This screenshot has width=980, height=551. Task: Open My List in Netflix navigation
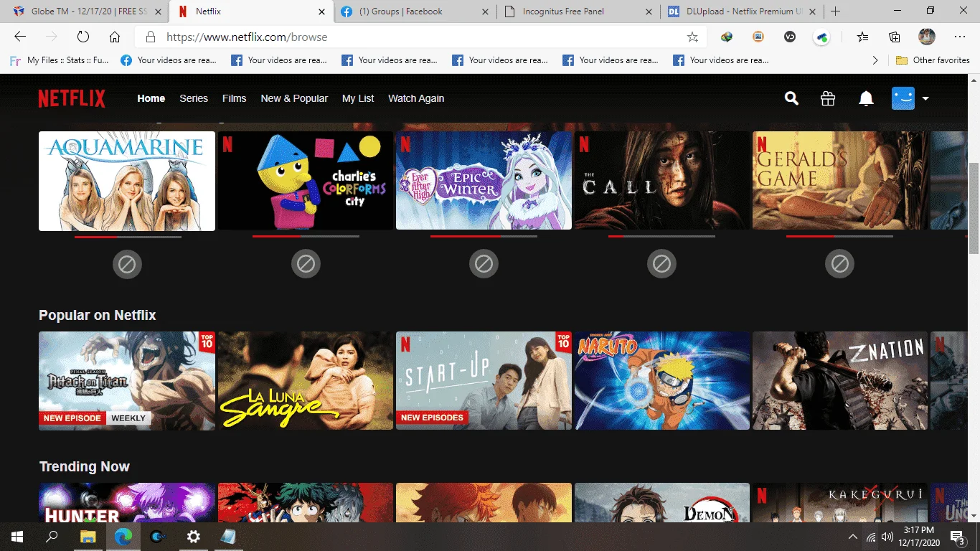358,98
